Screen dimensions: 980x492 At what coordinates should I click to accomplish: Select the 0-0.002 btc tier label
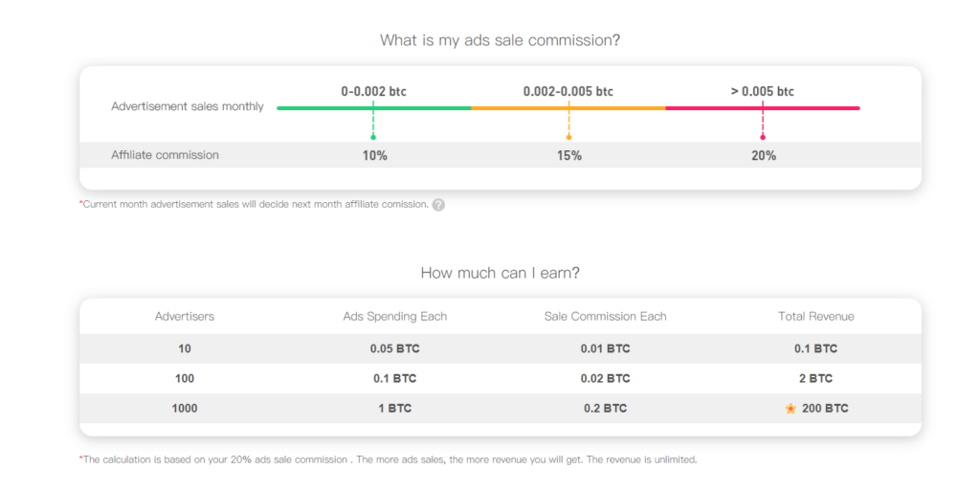coord(373,92)
